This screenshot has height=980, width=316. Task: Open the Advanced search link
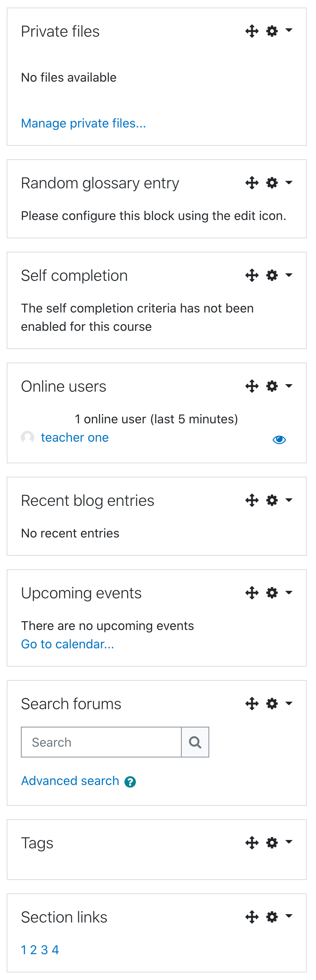click(70, 781)
